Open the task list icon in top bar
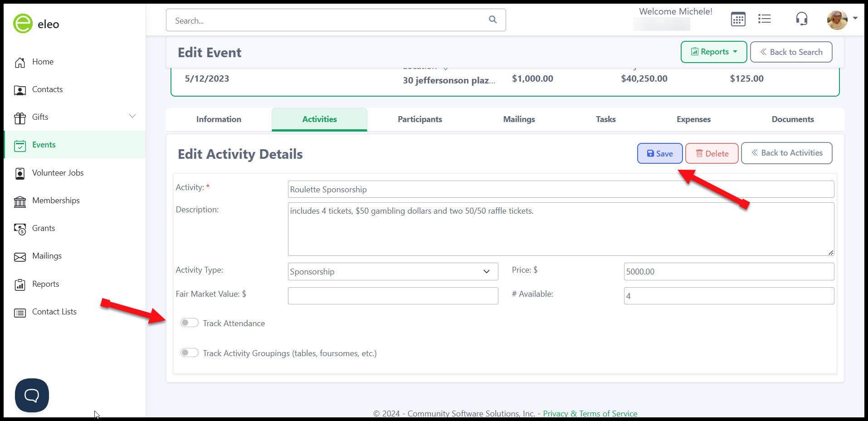868x421 pixels. 765,19
